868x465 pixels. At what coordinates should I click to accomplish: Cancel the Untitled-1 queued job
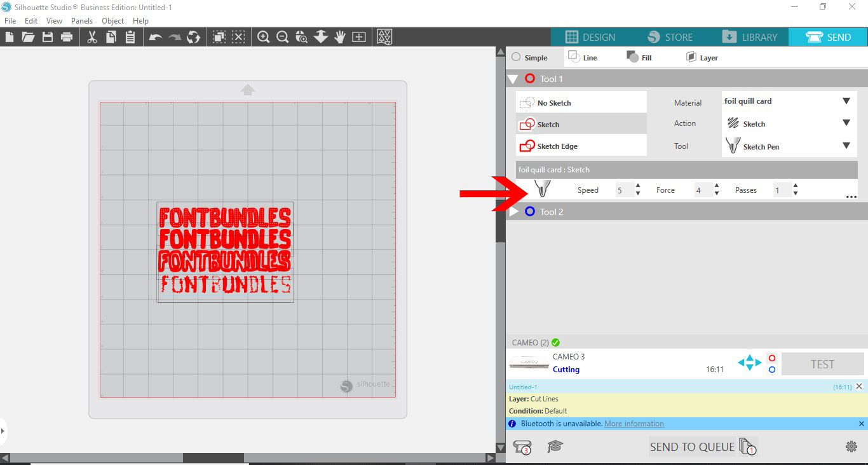(859, 386)
